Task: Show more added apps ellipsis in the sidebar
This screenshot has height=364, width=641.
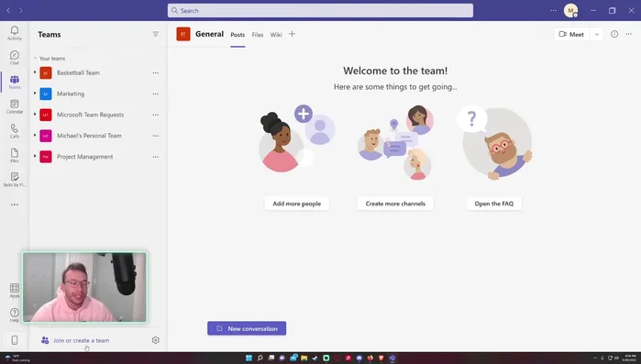Action: click(15, 204)
